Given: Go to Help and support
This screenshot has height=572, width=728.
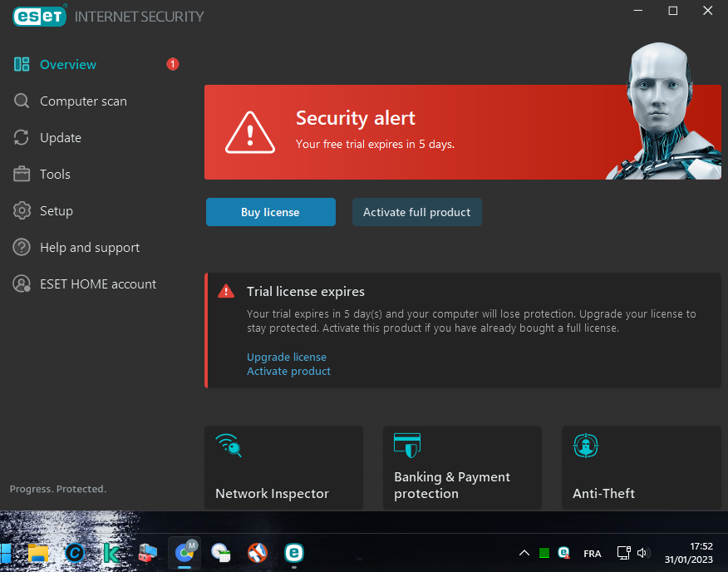Looking at the screenshot, I should click(90, 247).
